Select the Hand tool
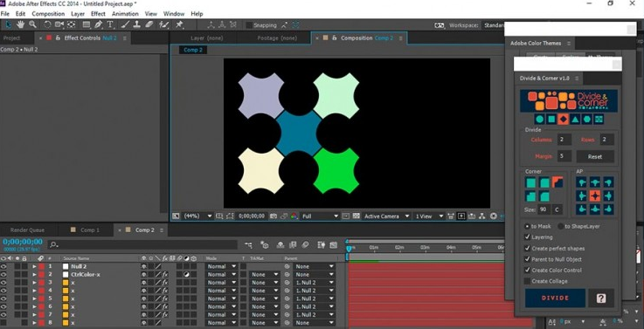Screen dimensions: 644x329 point(21,24)
